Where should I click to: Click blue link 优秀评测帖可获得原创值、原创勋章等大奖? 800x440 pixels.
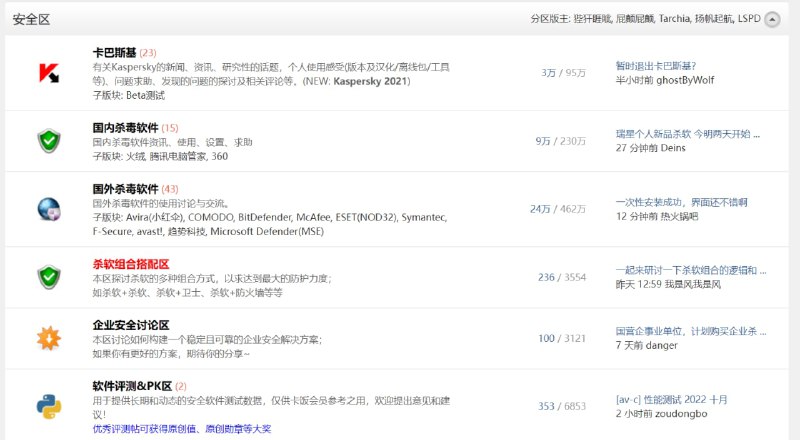[x=182, y=429]
